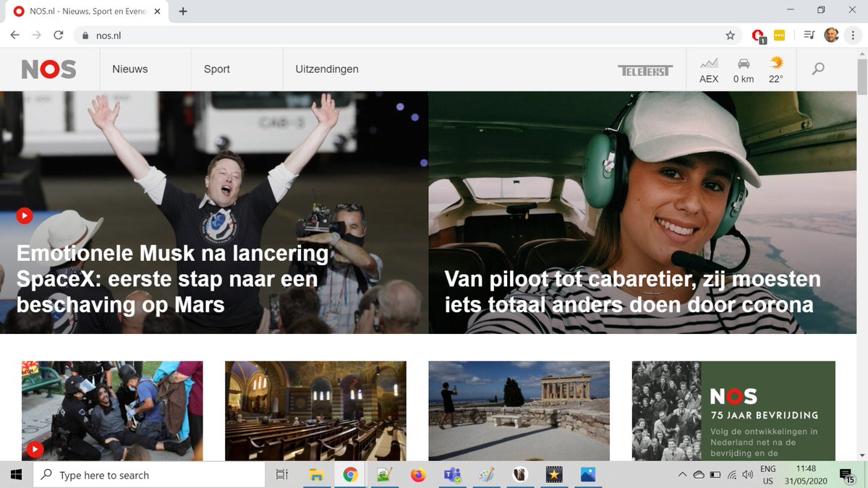Open Firefox from the taskbar
Screen dimensions: 868x488
point(418,475)
